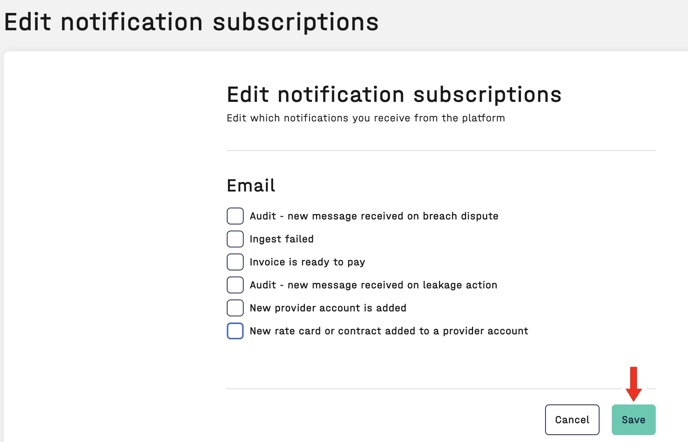Click the leakage action notification label text
This screenshot has height=442, width=688.
point(373,285)
